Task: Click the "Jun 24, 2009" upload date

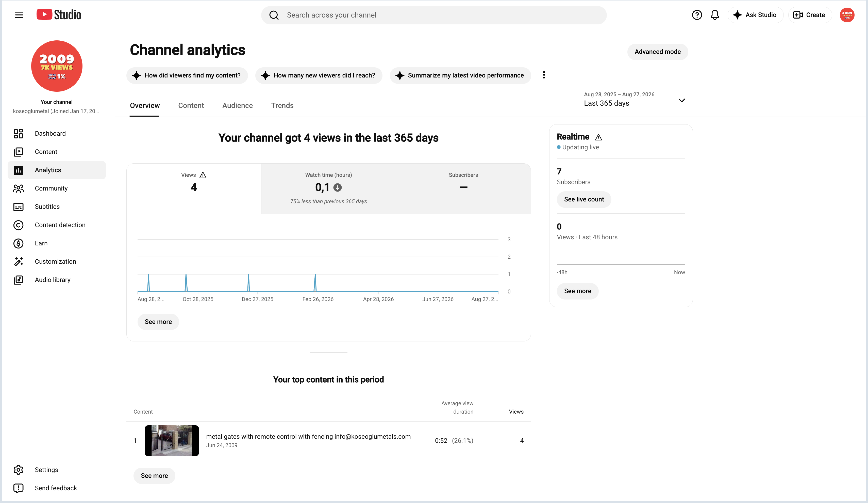Action: (x=222, y=445)
